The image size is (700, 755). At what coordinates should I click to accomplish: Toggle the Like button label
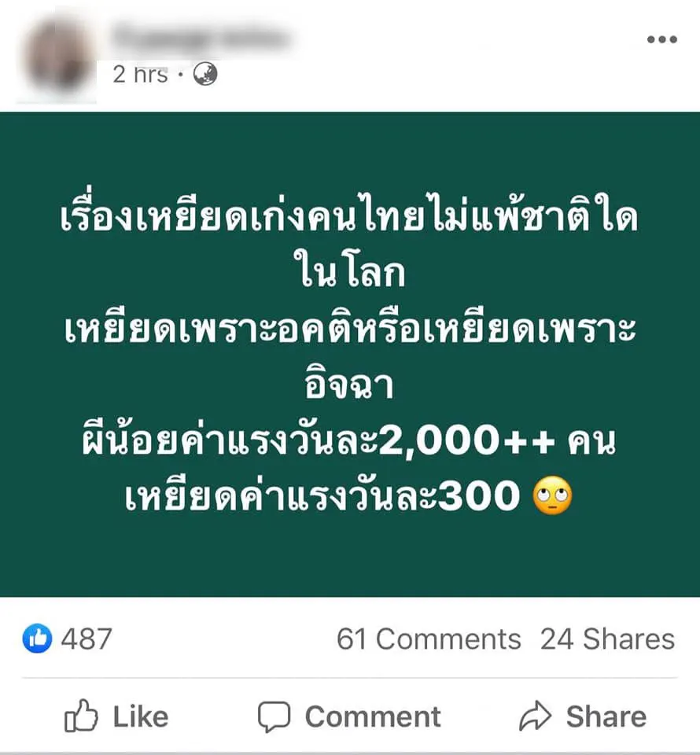[141, 716]
